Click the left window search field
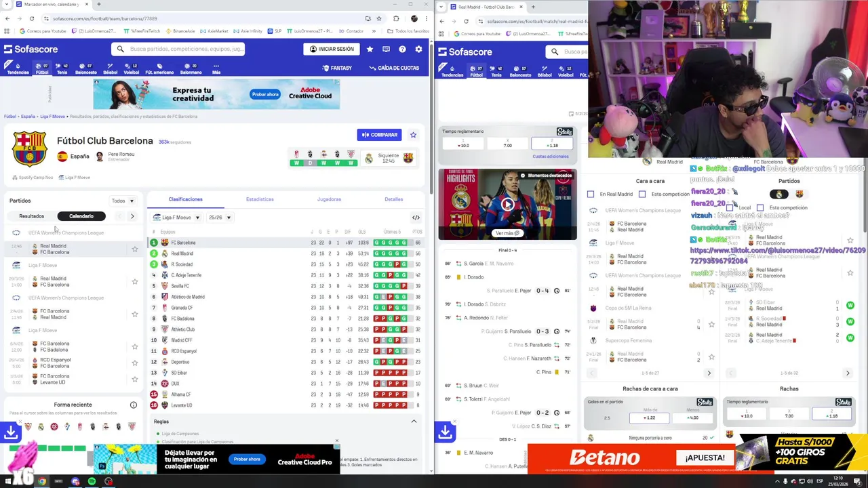868x488 pixels. coord(179,49)
